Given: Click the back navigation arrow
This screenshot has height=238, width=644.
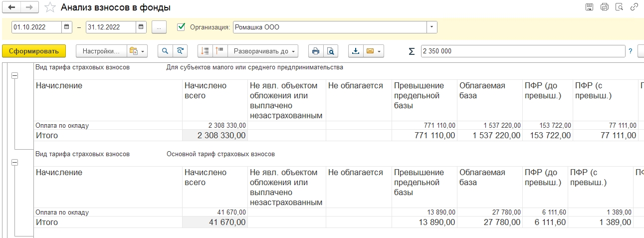Looking at the screenshot, I should pos(11,7).
